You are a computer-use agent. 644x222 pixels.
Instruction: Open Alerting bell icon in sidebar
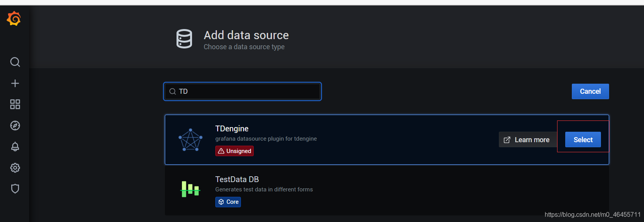(x=15, y=146)
